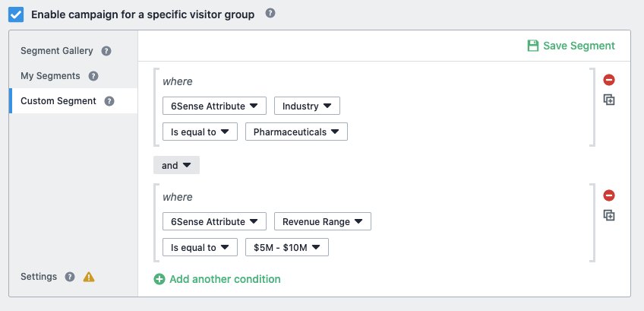Open the Industry attribute dropdown

click(307, 106)
